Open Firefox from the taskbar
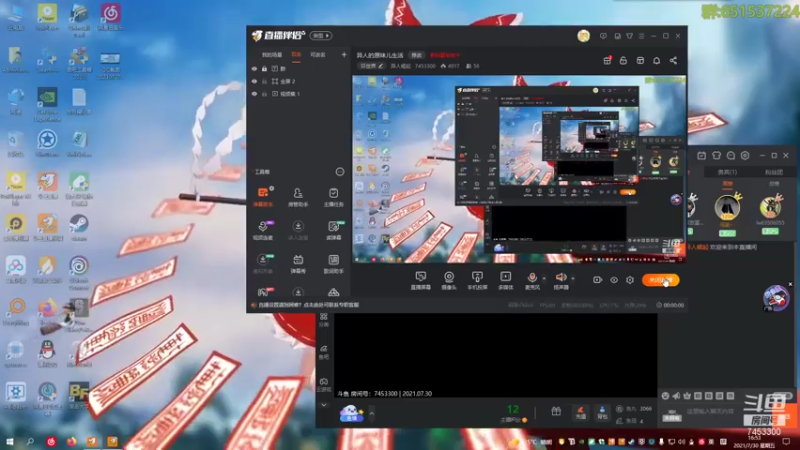The width and height of the screenshot is (800, 450). [71, 442]
